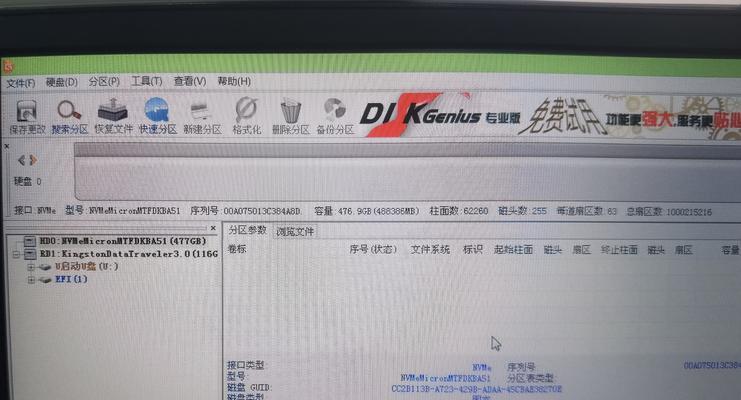The image size is (741, 400).
Task: Click the DiskGenius app icon in title bar
Action: pos(9,67)
